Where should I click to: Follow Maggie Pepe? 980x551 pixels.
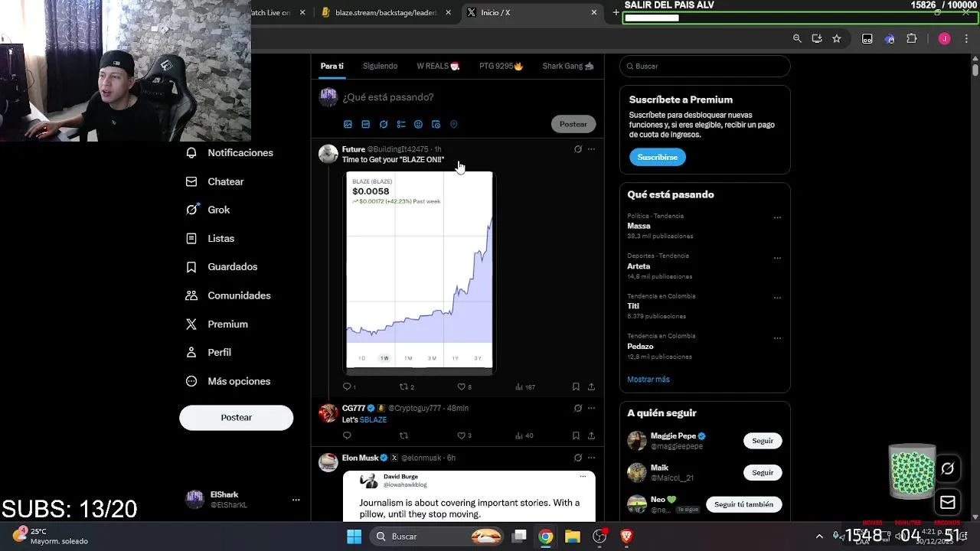(763, 441)
